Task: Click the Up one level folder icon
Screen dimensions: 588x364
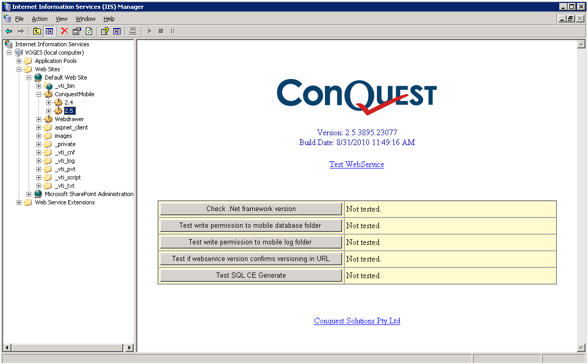Action: pyautogui.click(x=37, y=31)
